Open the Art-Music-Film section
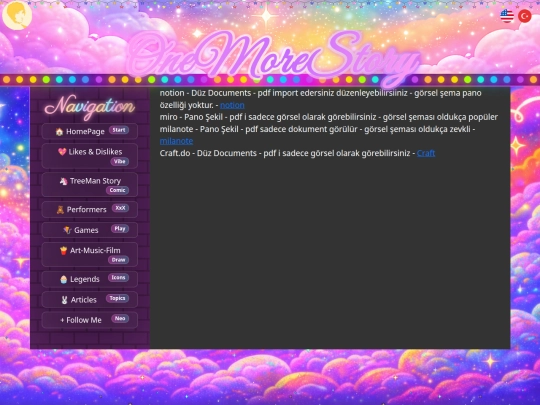 90,255
